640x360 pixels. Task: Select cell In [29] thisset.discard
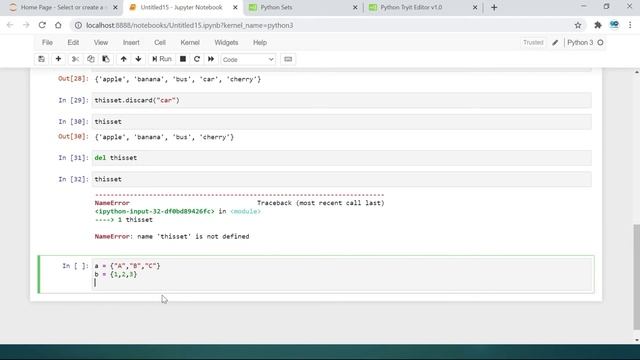click(342, 100)
